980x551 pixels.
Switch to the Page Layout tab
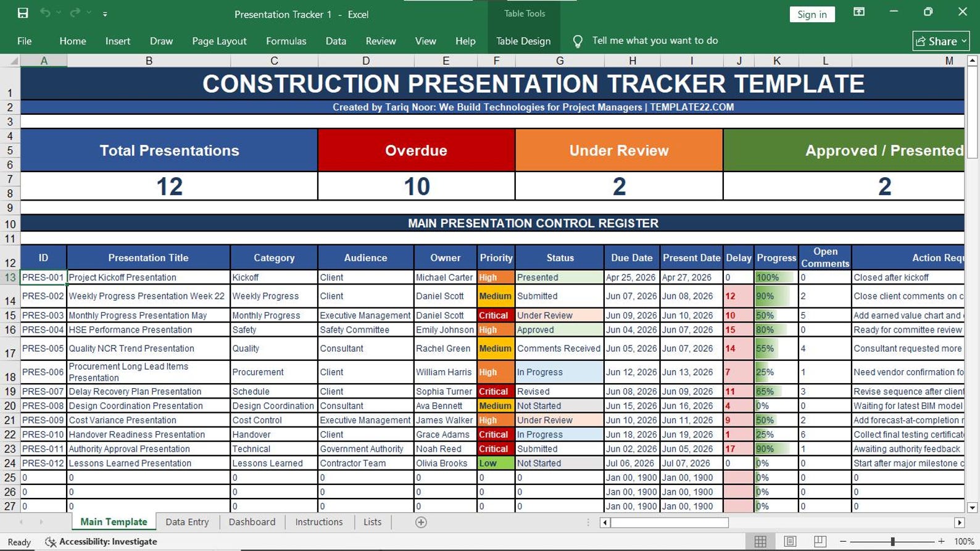(x=219, y=41)
